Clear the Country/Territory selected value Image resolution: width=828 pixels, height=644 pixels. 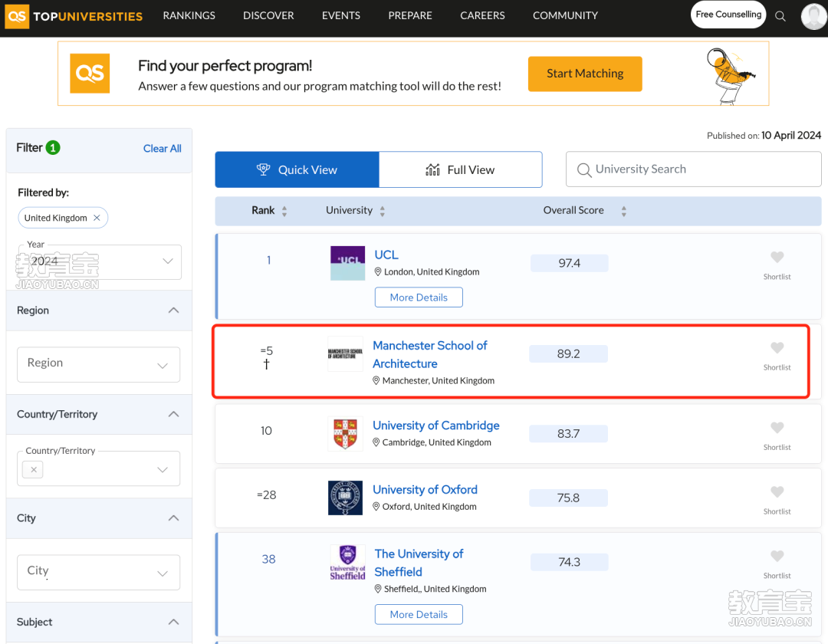33,469
